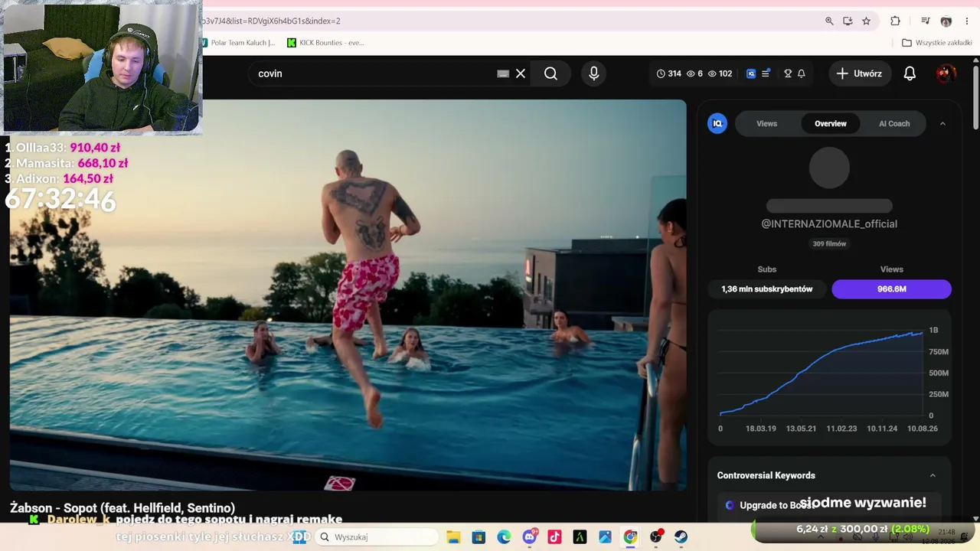The image size is (980, 551).
Task: Switch to Google Chrome in the taskbar
Action: point(630,537)
